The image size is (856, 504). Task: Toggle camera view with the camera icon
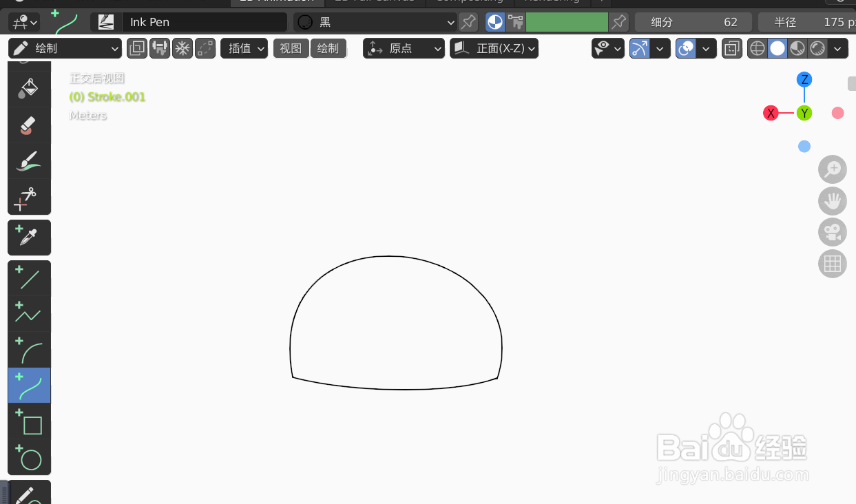pos(833,232)
